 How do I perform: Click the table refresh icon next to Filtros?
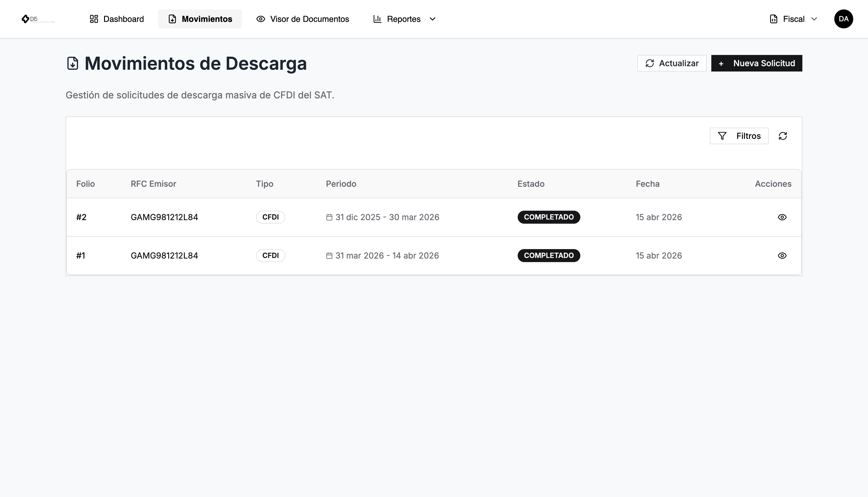click(783, 136)
